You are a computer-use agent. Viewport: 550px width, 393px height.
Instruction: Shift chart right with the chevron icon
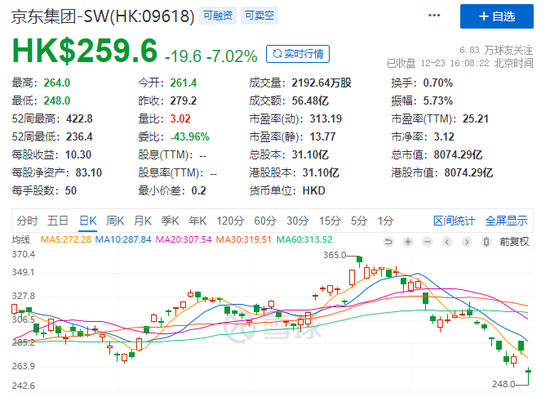coord(467,242)
